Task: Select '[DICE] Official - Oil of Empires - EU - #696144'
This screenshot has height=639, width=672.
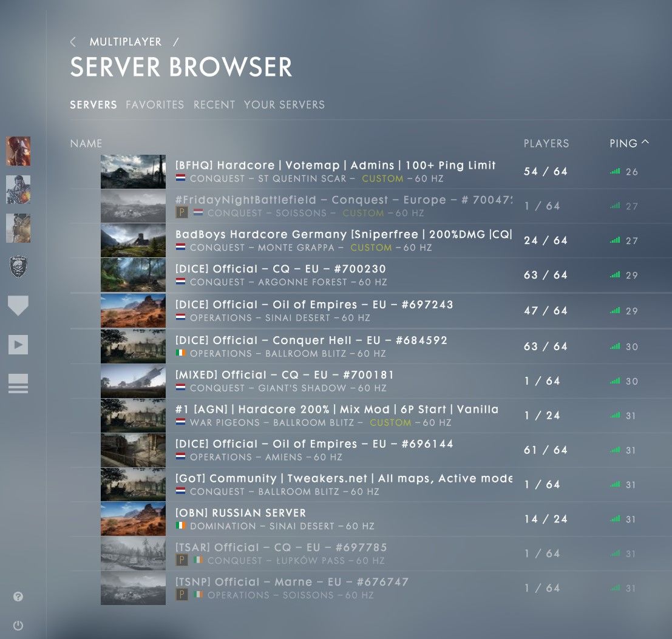Action: (371, 450)
